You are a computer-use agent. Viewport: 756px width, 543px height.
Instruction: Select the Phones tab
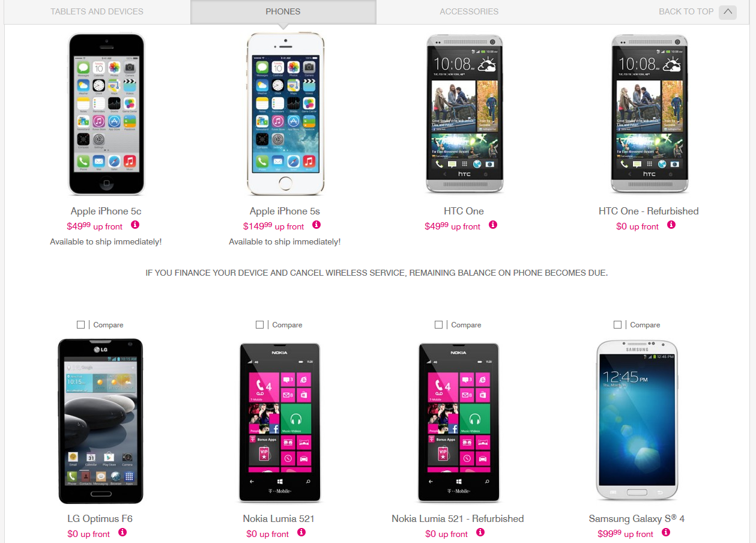[x=283, y=11]
